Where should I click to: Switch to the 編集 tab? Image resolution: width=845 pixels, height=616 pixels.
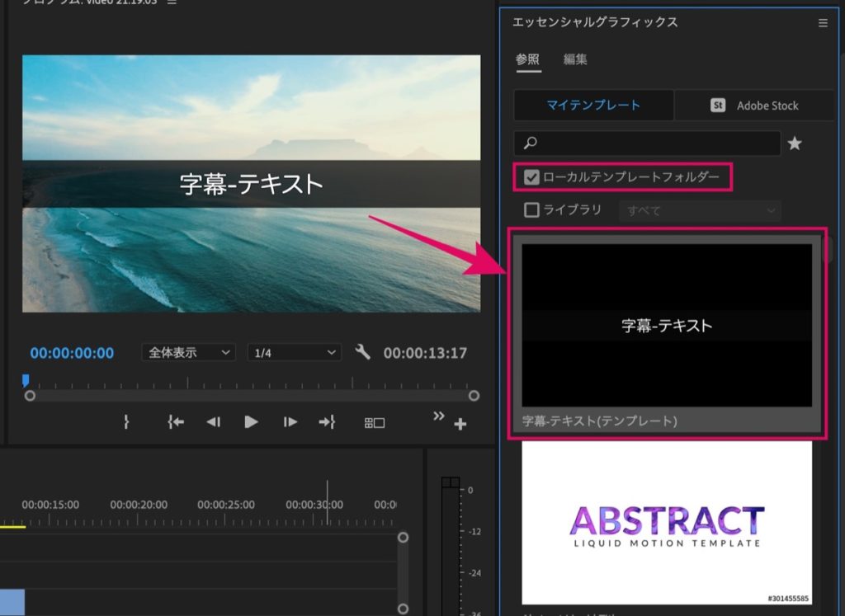click(575, 59)
